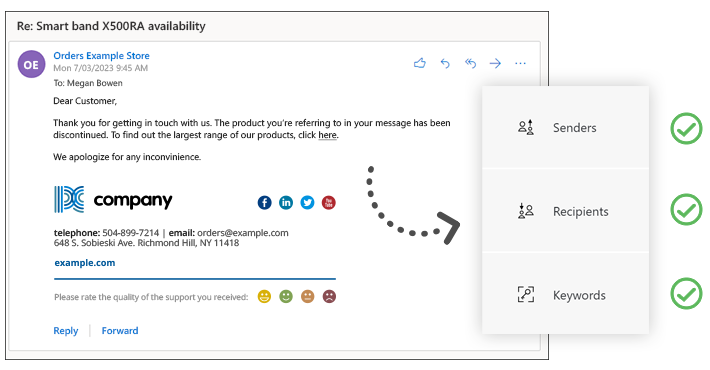Image resolution: width=710 pixels, height=370 pixels.
Task: Open the Twitter icon in signature
Action: (307, 202)
